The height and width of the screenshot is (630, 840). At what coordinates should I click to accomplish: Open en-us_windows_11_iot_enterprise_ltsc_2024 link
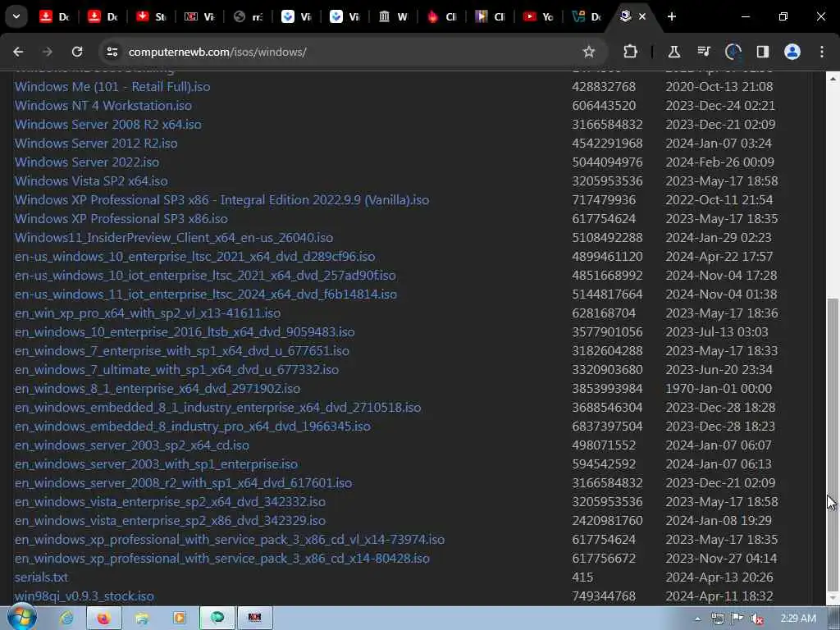(206, 294)
